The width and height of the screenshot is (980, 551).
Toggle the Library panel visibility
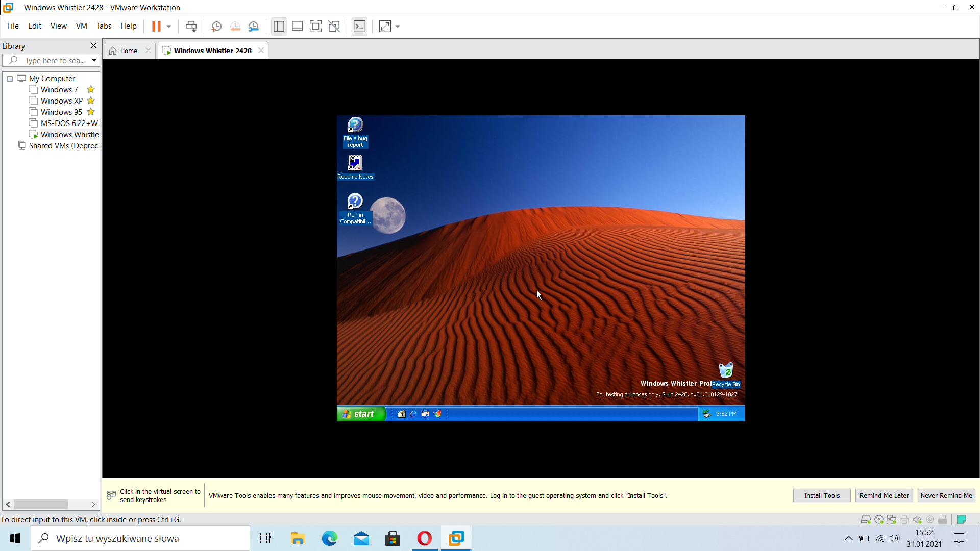tap(279, 26)
